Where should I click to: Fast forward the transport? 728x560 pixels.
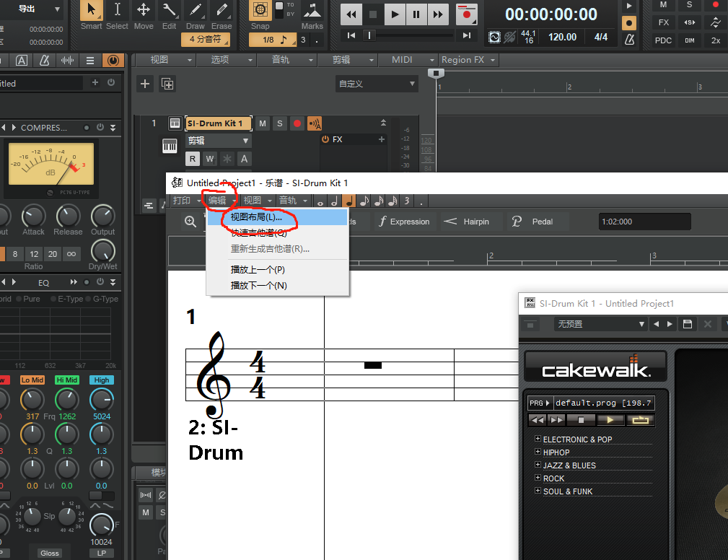[438, 14]
